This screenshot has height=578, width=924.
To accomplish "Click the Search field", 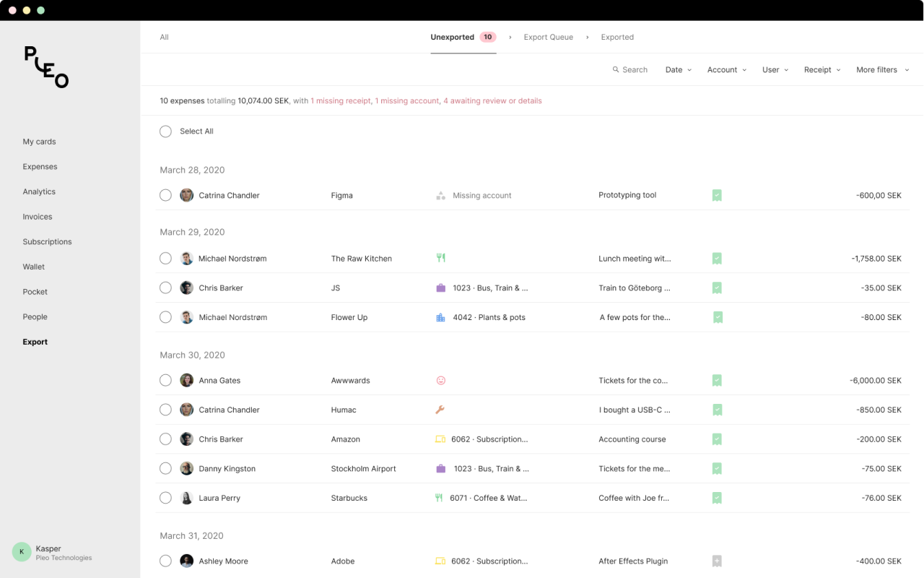I will [630, 70].
